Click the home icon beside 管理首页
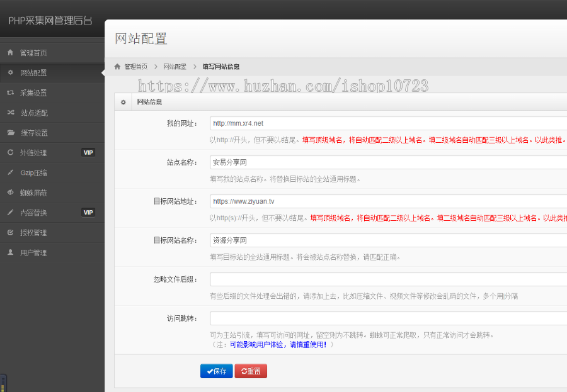The image size is (567, 392). click(x=11, y=52)
